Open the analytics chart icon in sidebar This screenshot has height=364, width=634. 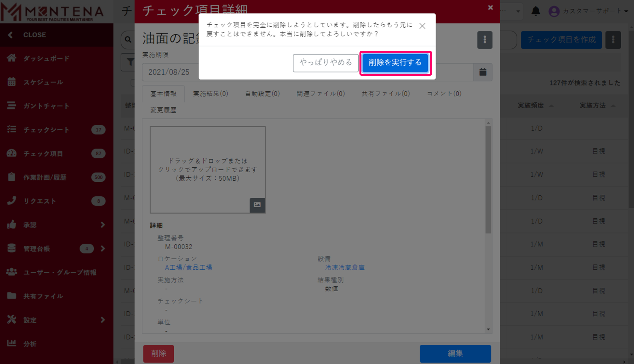(x=12, y=343)
